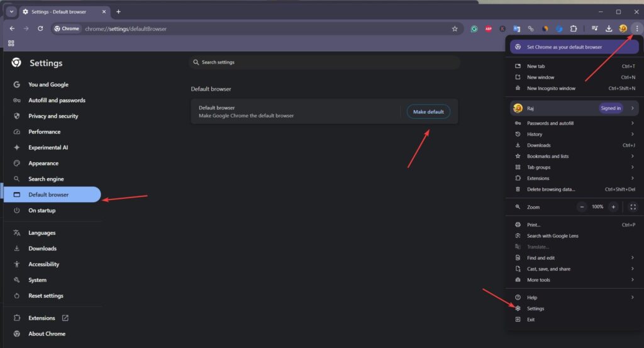Expand the History submenu
644x348 pixels.
tap(574, 134)
